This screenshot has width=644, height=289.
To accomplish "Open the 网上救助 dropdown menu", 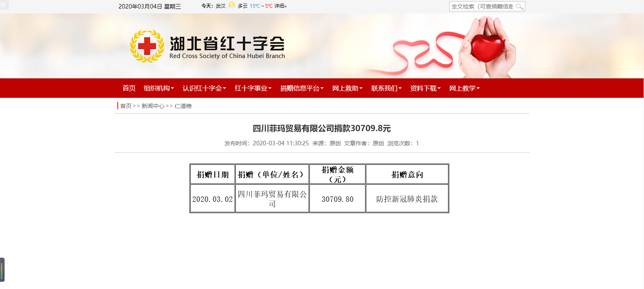I will tap(347, 88).
